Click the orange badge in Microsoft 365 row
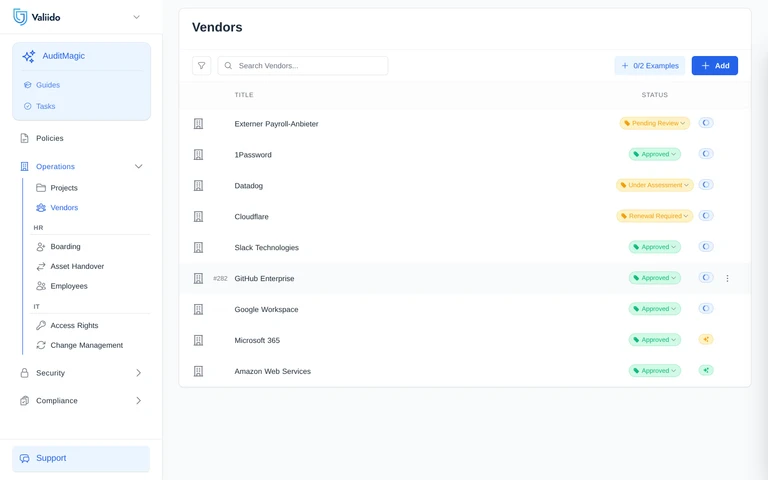This screenshot has width=768, height=480. coord(706,339)
